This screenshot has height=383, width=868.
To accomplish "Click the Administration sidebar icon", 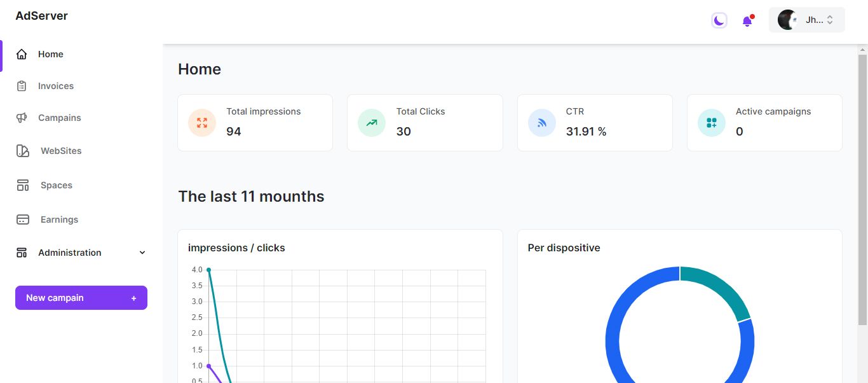I will click(22, 253).
